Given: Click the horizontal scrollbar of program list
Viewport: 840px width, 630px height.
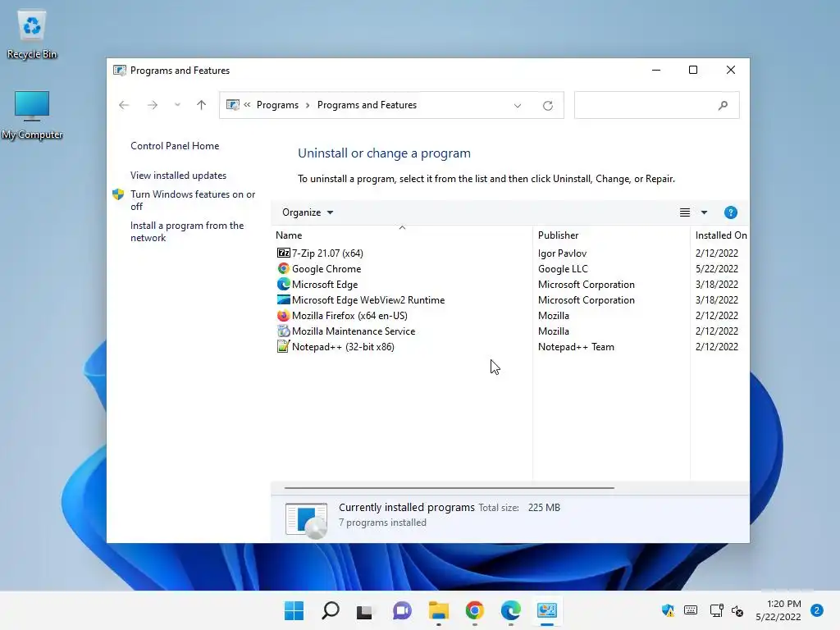Looking at the screenshot, I should (x=449, y=488).
